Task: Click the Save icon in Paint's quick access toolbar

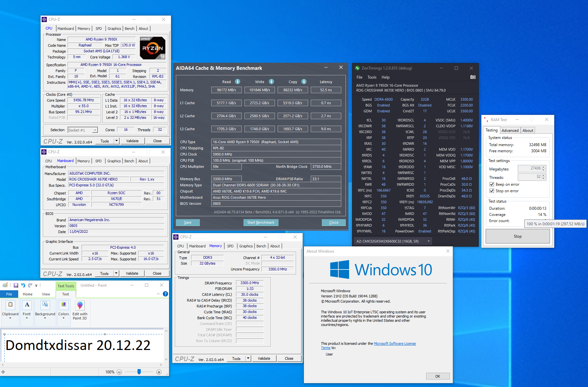Action: (x=16, y=285)
